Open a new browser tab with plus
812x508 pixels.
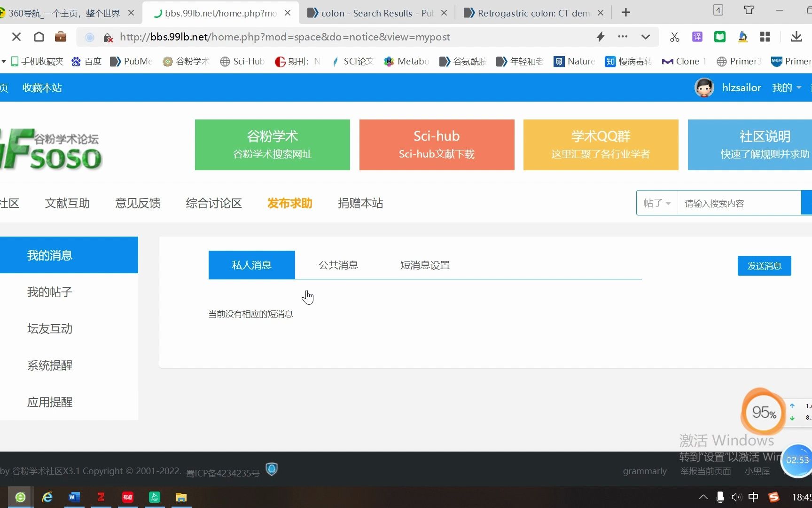(625, 13)
